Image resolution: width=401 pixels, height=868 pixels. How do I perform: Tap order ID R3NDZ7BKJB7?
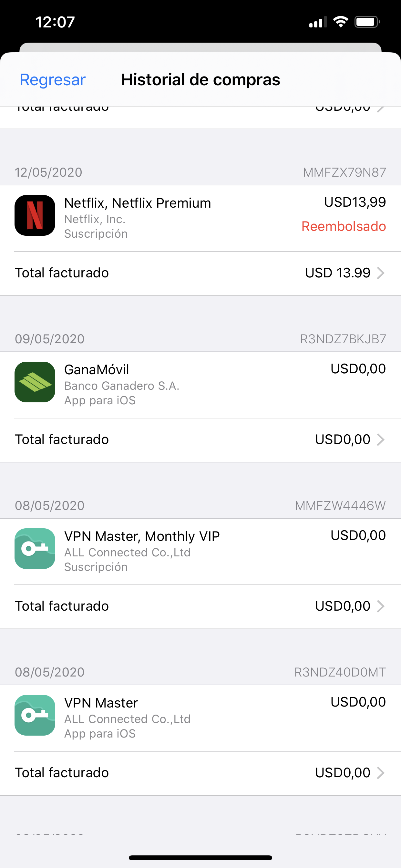click(343, 339)
